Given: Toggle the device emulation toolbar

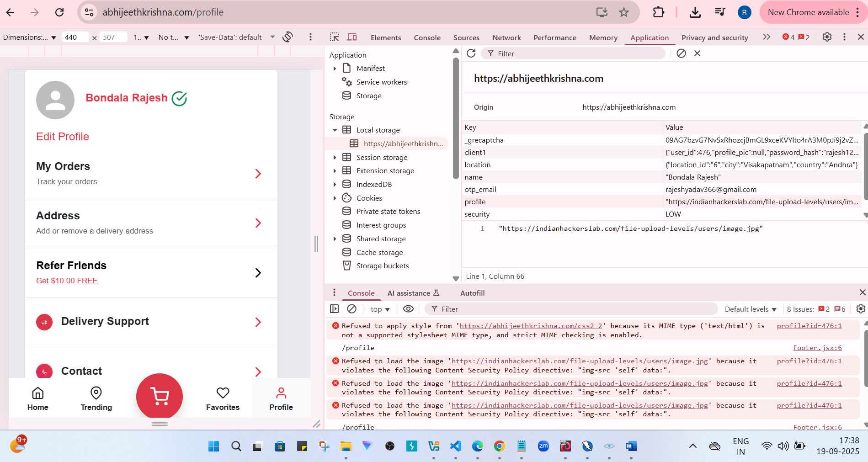Looking at the screenshot, I should point(352,37).
